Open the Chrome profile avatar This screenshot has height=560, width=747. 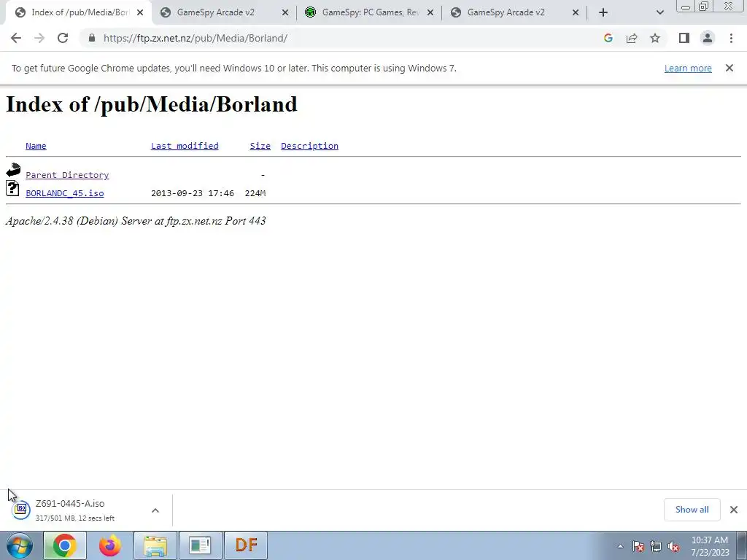pyautogui.click(x=708, y=38)
